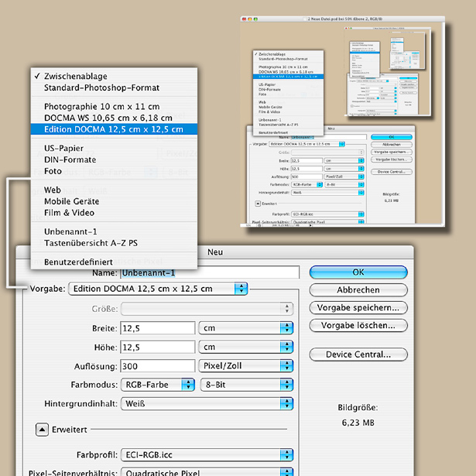Image resolution: width=476 pixels, height=476 pixels.
Task: Click the OK button
Action: click(358, 272)
